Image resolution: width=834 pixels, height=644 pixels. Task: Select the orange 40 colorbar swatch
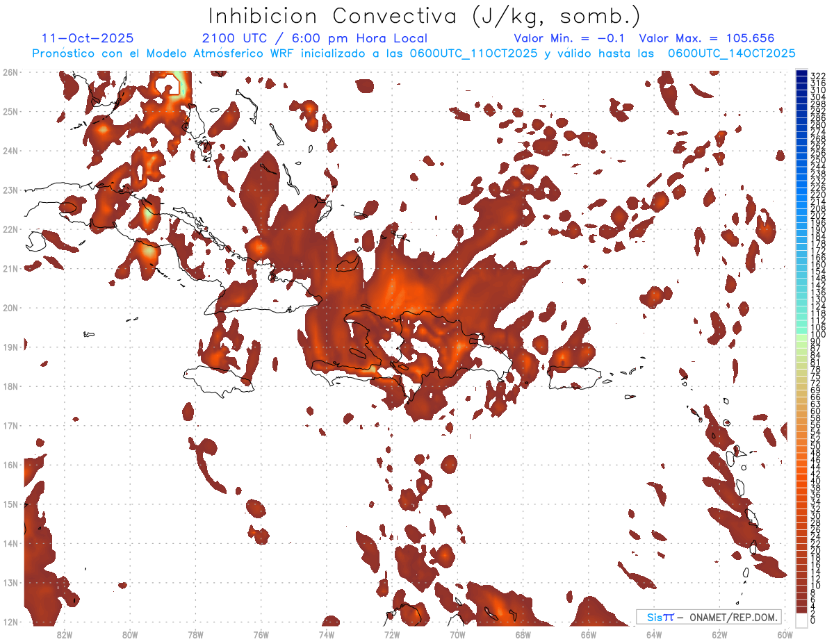pos(802,481)
